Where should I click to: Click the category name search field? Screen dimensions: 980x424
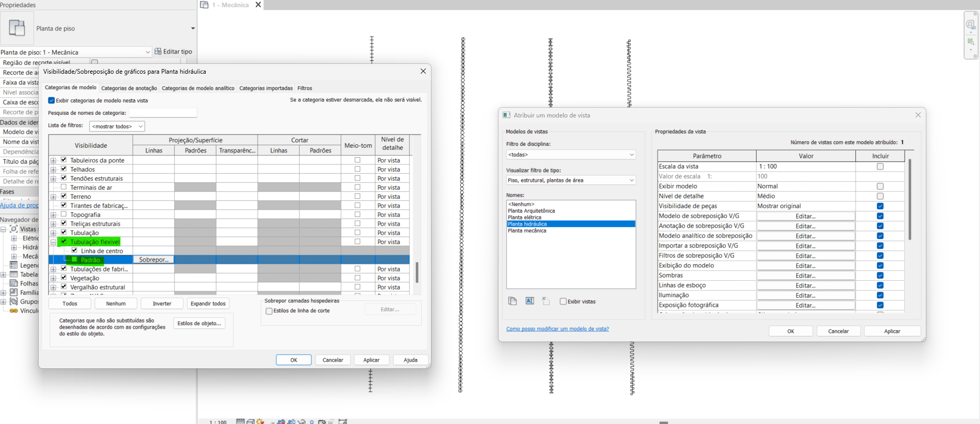coord(163,113)
